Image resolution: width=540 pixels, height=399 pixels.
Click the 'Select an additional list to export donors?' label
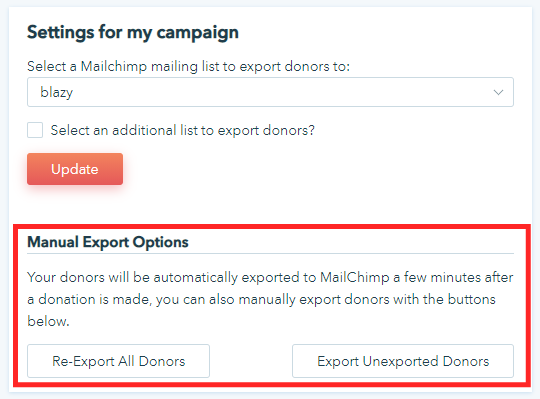[x=183, y=130]
